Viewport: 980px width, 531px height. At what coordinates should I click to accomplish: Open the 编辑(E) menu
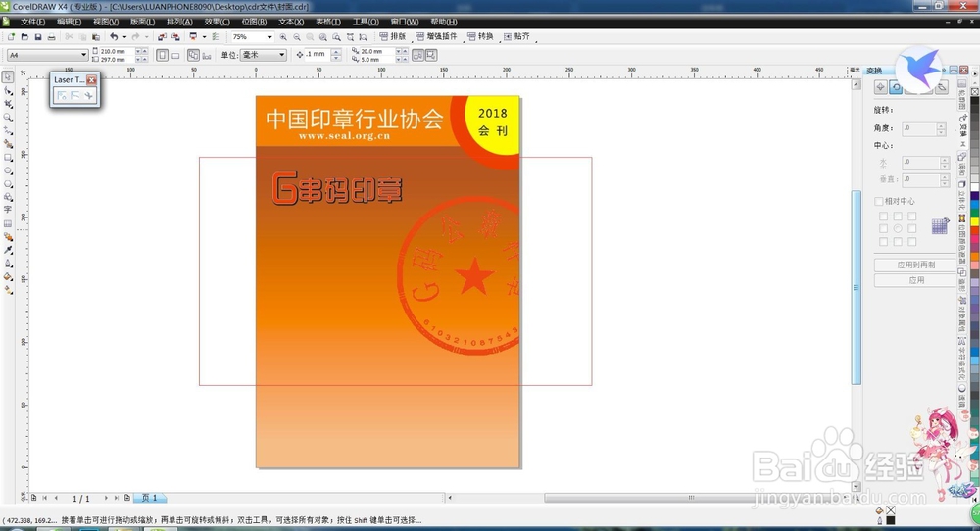[x=69, y=22]
